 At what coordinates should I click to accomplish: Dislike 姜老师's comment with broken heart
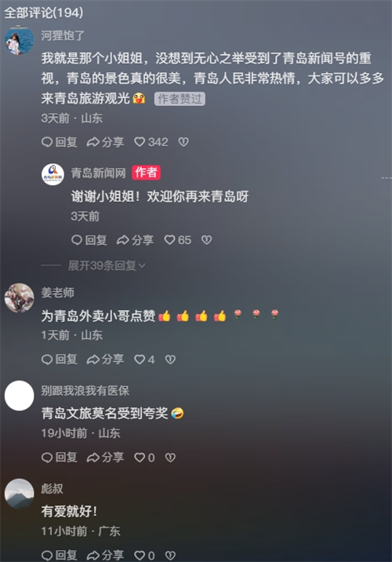170,359
